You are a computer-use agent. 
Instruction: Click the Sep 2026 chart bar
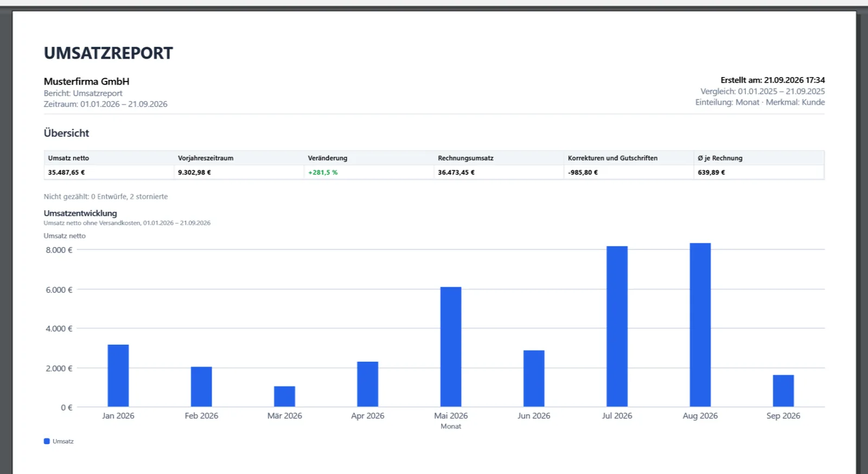pos(783,391)
